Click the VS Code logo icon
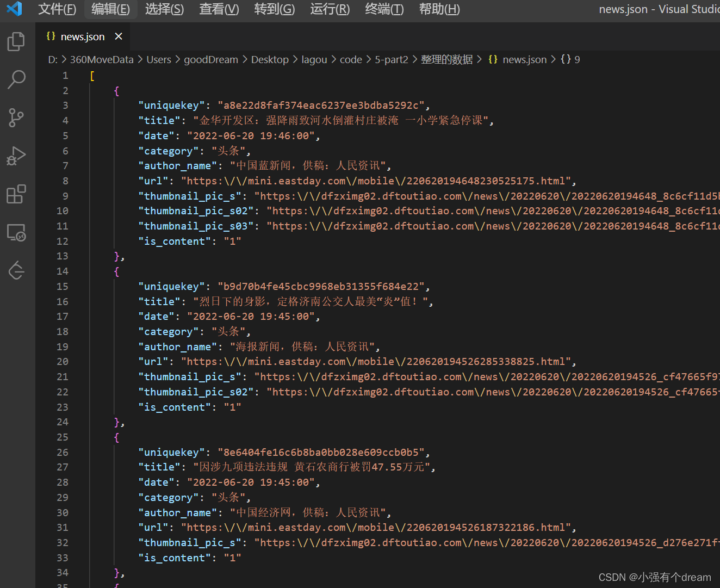 (x=14, y=9)
